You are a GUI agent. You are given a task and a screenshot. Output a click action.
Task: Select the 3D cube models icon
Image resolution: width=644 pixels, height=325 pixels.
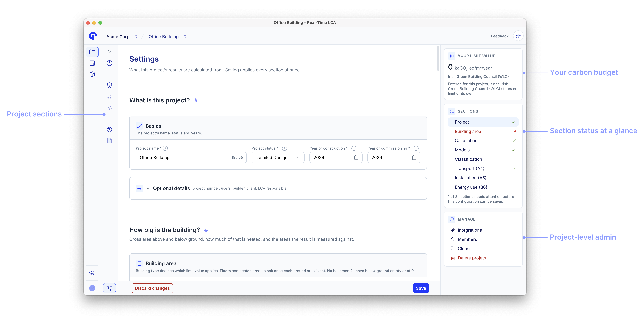tap(92, 74)
